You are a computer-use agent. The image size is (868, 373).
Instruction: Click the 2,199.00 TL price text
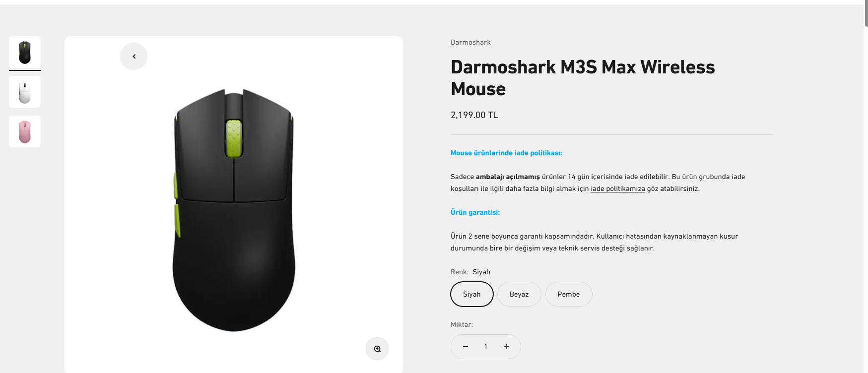(x=474, y=115)
